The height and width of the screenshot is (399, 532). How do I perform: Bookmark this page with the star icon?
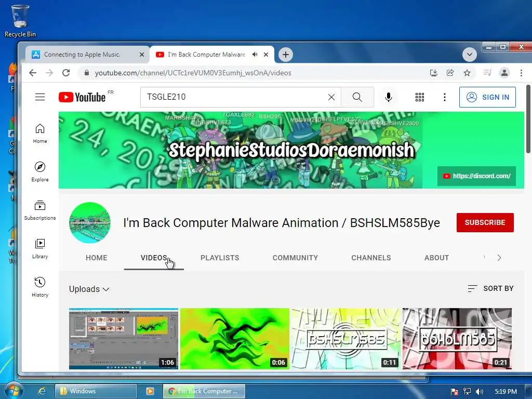(467, 73)
